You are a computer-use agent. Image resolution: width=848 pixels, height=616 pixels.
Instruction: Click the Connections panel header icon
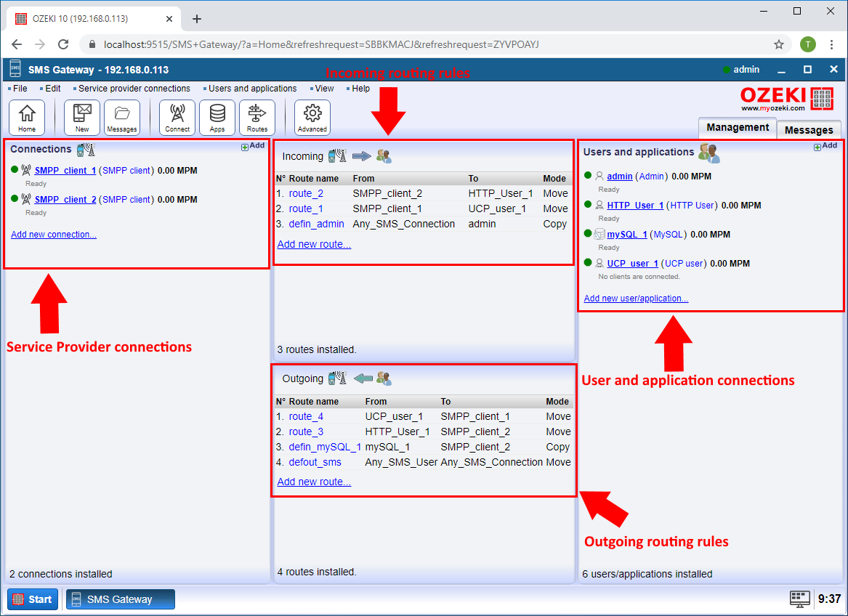(86, 149)
